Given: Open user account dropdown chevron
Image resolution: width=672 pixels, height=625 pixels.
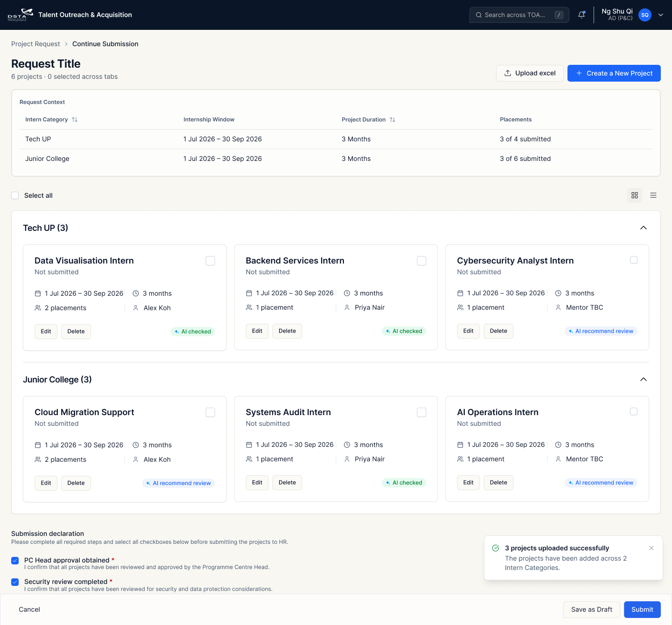Looking at the screenshot, I should pos(661,15).
